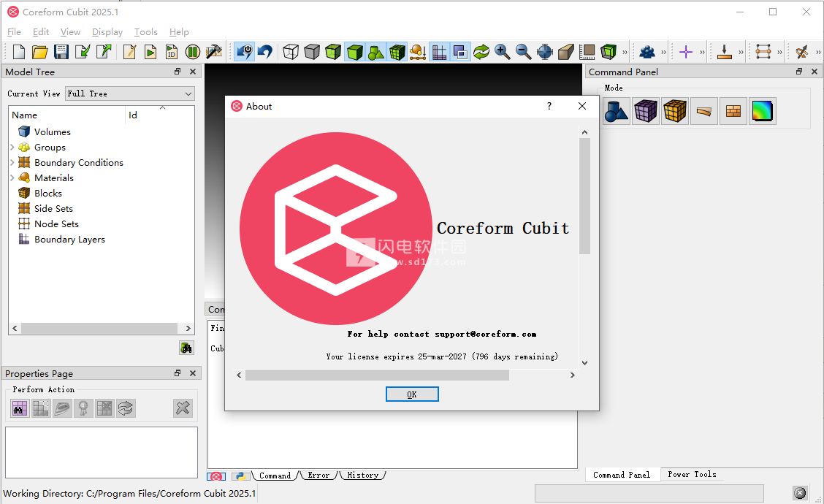Screen dimensions: 824x504
Task: Select Node Sets in the Model Tree
Action: pos(56,224)
